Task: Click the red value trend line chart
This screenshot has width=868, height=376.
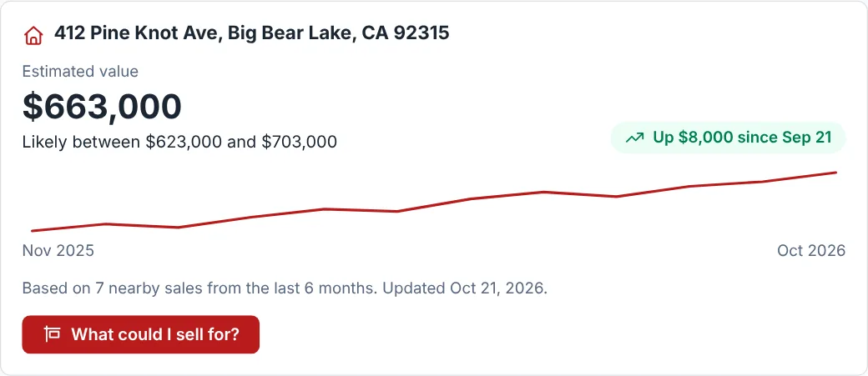Action: tap(434, 202)
